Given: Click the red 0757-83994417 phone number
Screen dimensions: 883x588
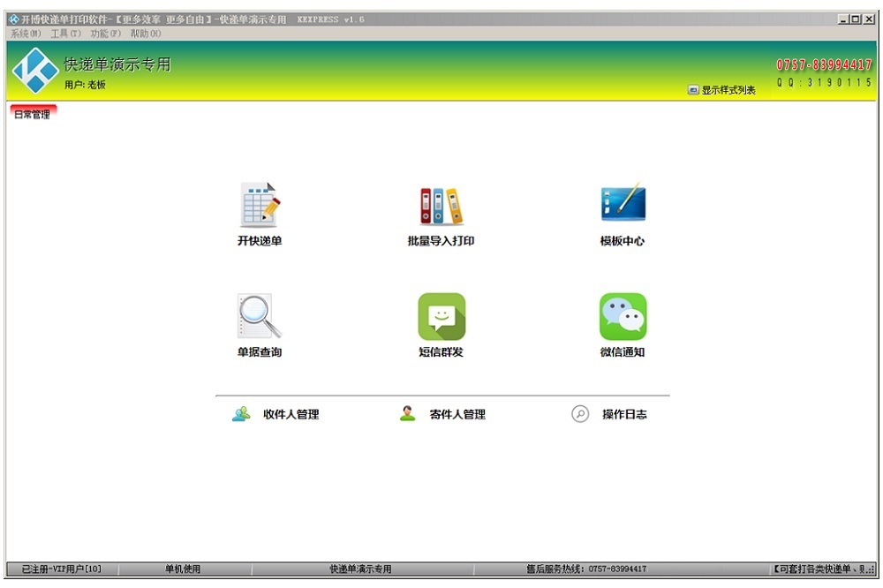Looking at the screenshot, I should tap(824, 64).
